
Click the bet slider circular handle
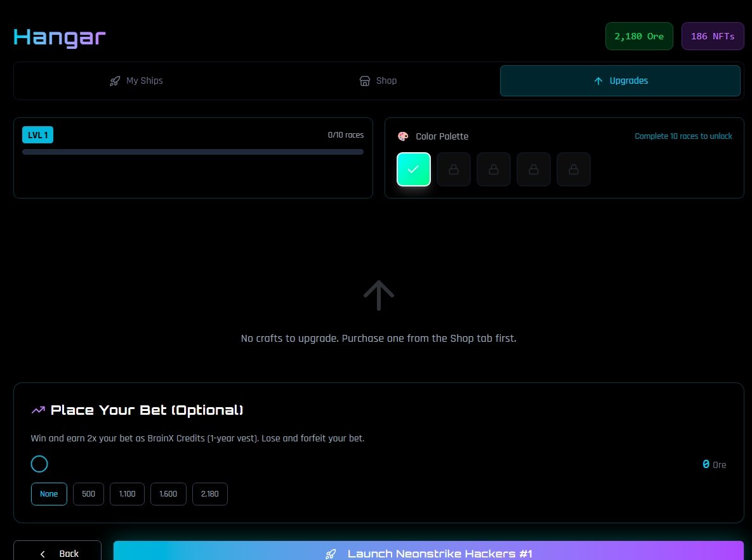[39, 464]
